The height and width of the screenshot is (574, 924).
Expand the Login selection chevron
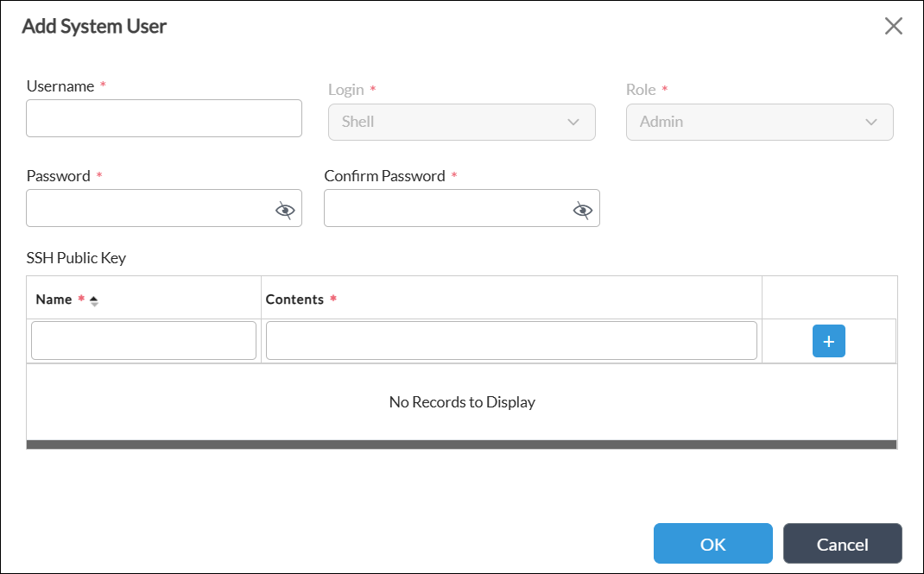click(x=573, y=123)
